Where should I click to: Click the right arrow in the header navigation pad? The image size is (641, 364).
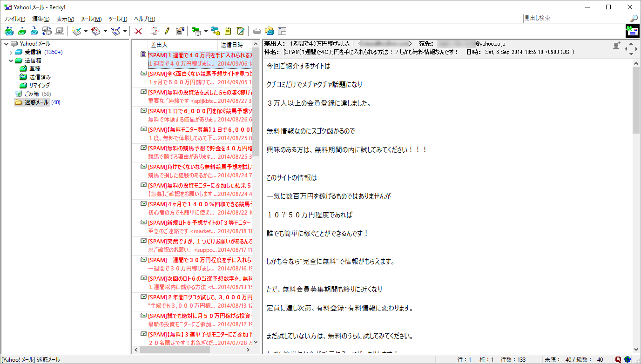[637, 48]
